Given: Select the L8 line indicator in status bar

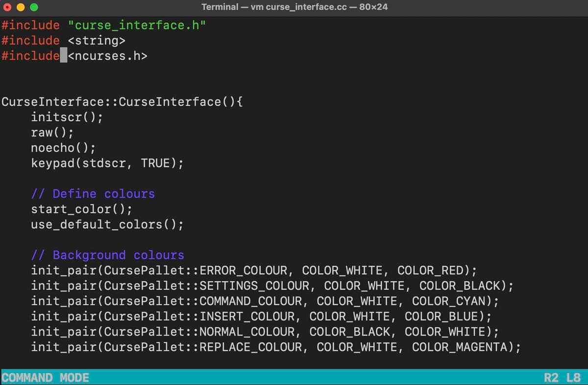Looking at the screenshot, I should [572, 377].
